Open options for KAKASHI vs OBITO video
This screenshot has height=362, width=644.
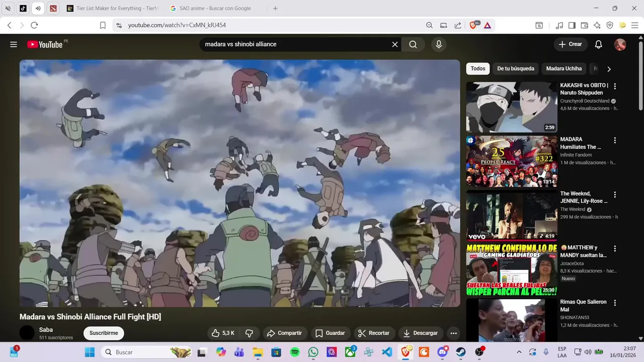point(614,86)
